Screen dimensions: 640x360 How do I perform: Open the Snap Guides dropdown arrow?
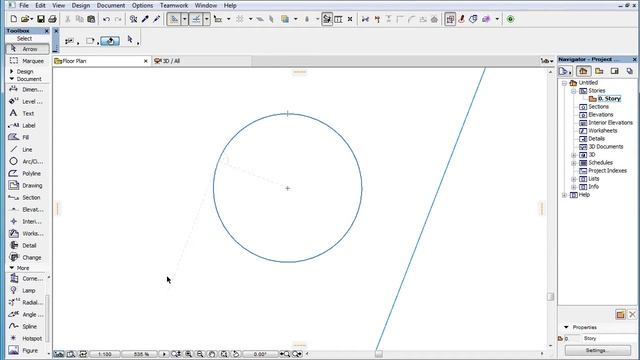[207, 19]
